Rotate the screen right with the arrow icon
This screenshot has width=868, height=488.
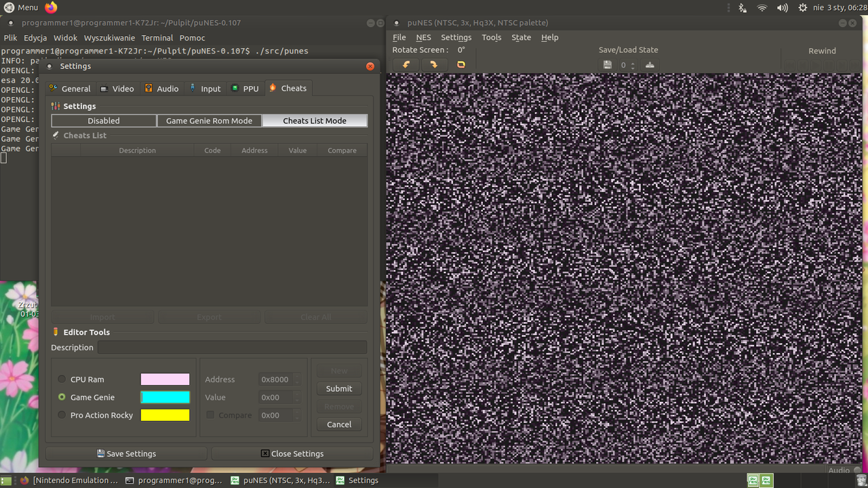[x=434, y=65]
